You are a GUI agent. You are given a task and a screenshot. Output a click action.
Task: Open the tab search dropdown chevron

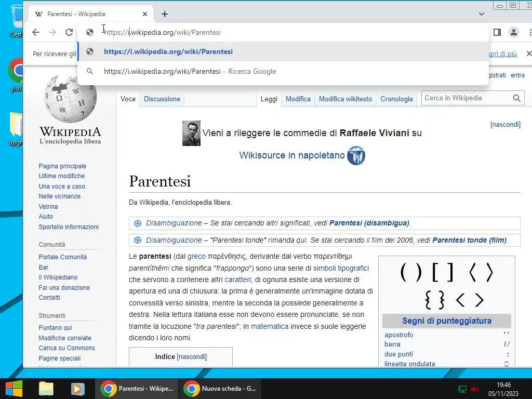pos(482,14)
